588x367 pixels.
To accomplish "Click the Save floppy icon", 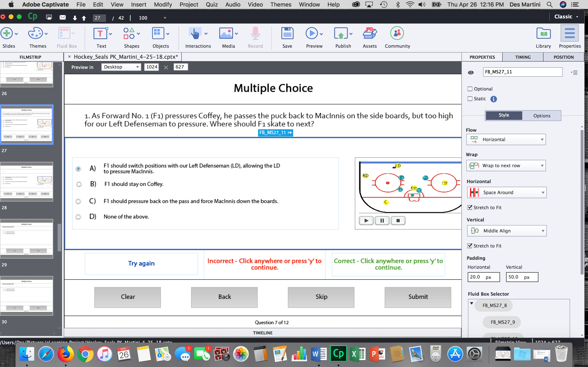I will [x=287, y=34].
